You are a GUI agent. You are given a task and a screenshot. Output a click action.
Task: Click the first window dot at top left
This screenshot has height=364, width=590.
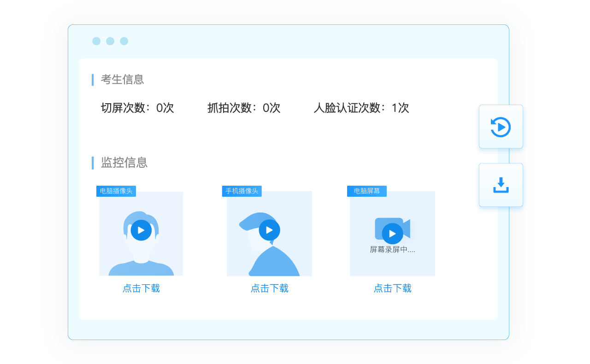pos(96,41)
